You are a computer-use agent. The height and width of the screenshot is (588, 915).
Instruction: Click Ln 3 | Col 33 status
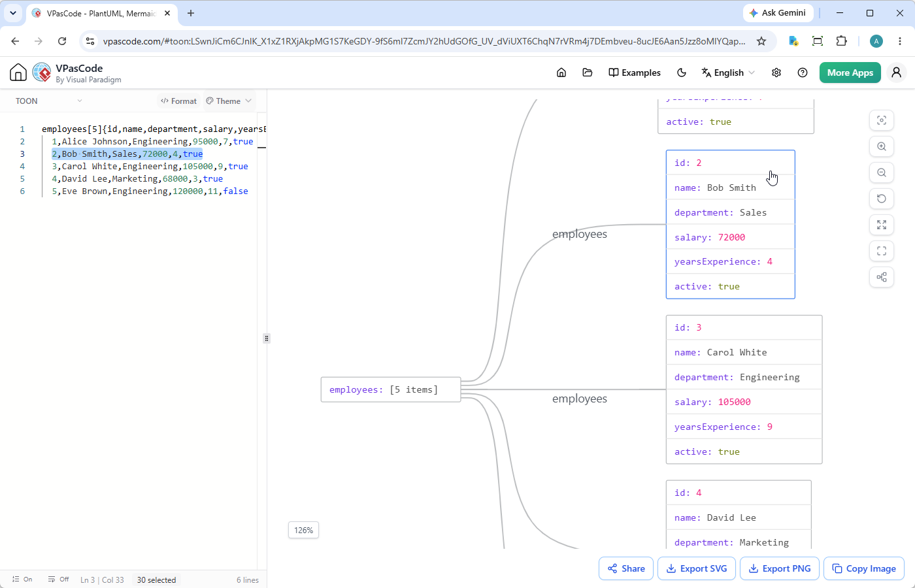102,580
